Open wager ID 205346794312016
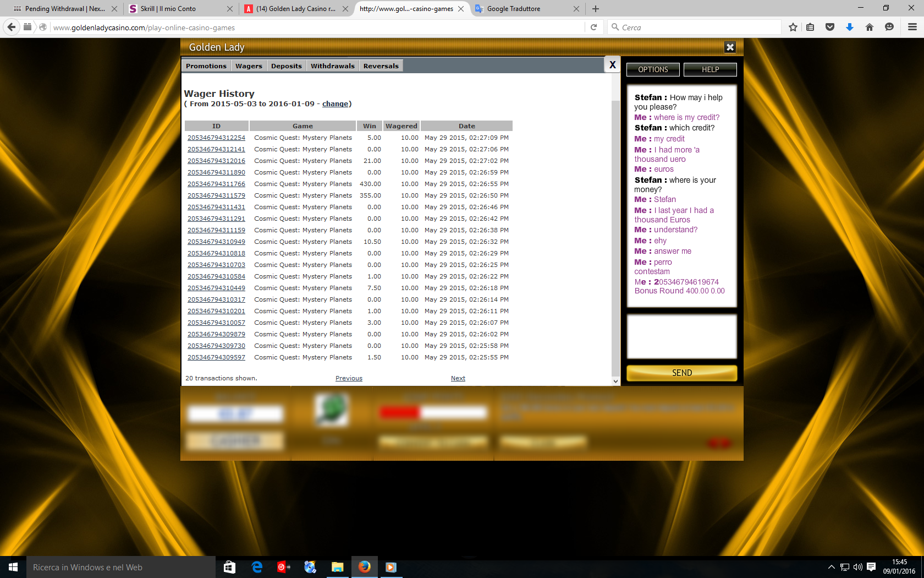This screenshot has height=578, width=924. coord(216,161)
